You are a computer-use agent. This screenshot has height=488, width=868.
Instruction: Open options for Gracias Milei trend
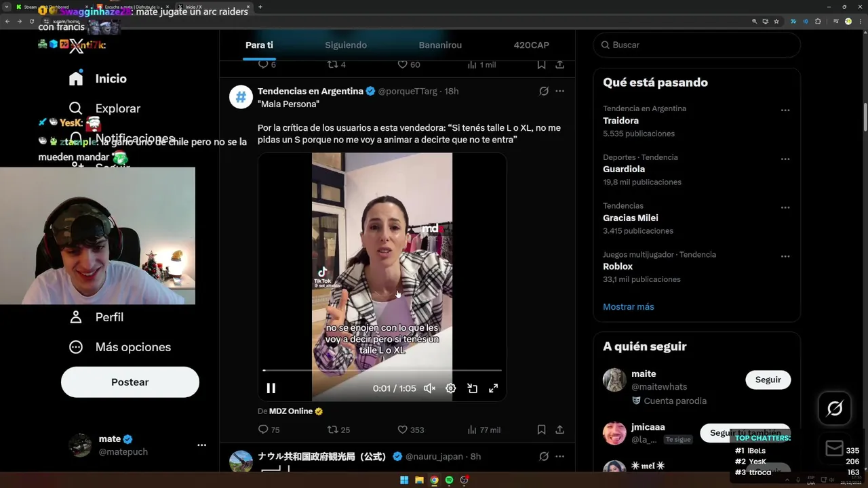pos(785,207)
